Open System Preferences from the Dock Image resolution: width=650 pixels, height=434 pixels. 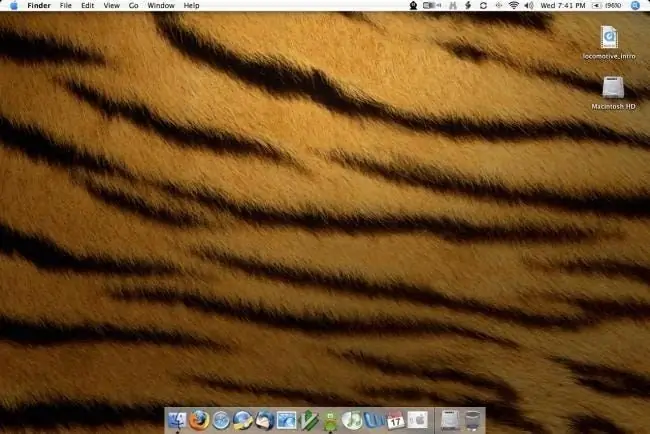coord(417,420)
